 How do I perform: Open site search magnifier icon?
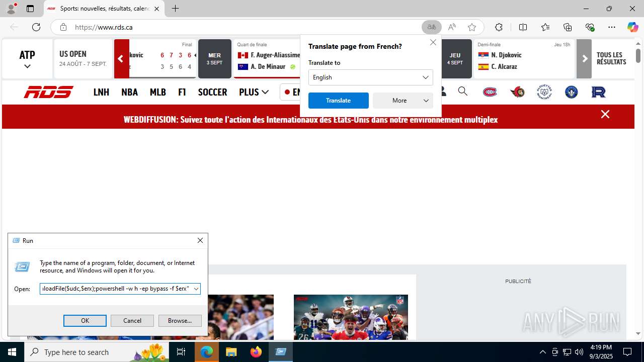[462, 92]
